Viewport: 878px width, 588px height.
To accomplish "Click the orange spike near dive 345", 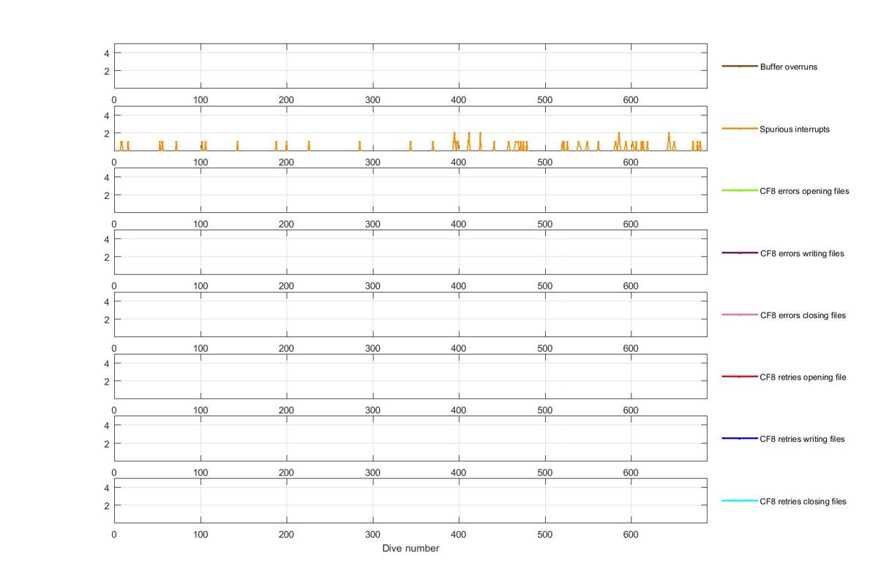I will click(x=410, y=146).
